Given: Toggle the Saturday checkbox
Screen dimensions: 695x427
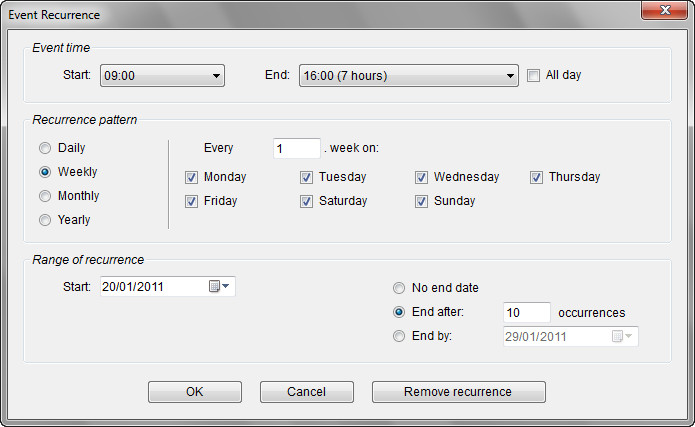Looking at the screenshot, I should click(307, 202).
